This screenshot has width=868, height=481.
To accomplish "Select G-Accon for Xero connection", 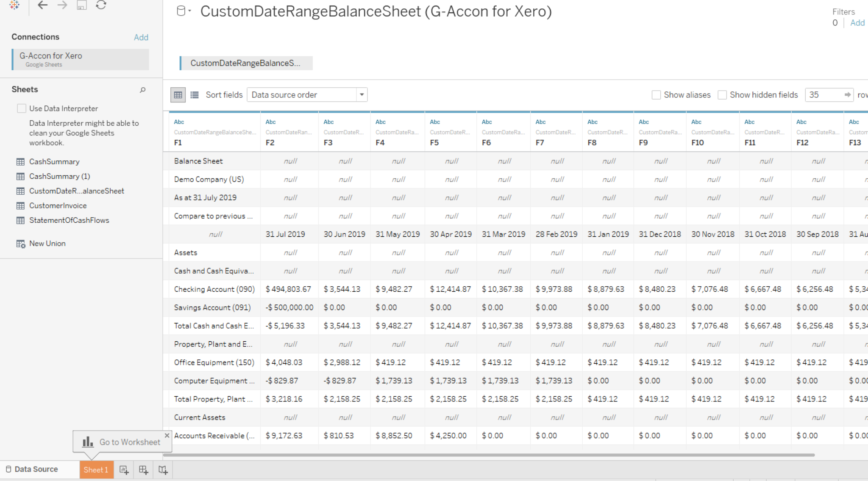I will coord(81,59).
